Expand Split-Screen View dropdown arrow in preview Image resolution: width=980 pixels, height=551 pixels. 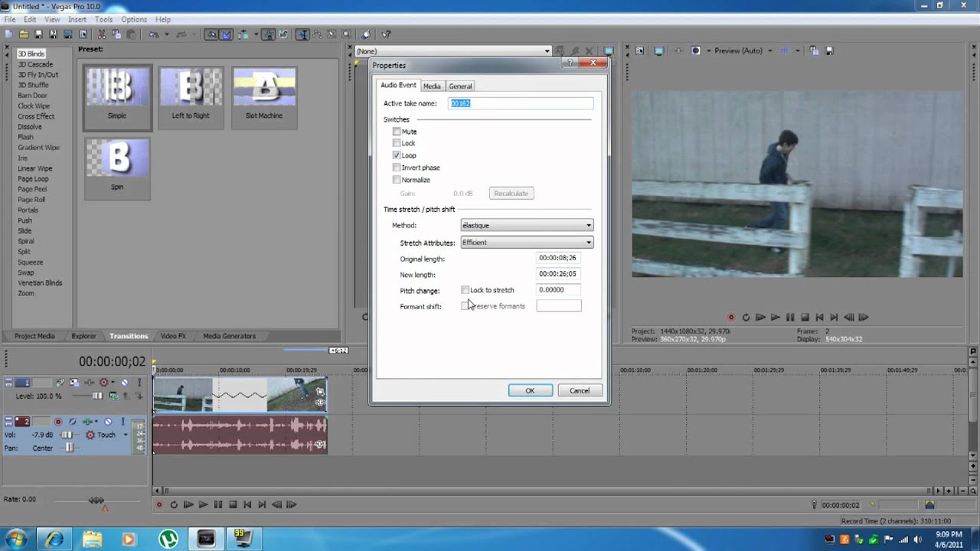[x=709, y=51]
